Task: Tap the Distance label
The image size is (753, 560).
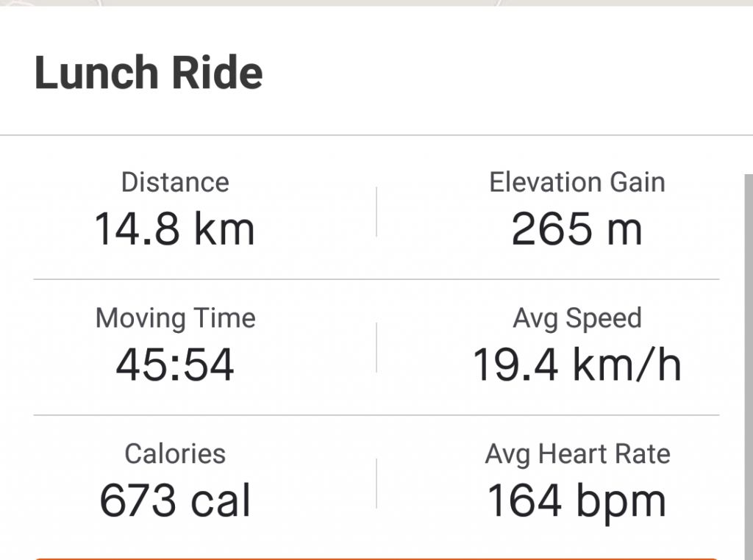Action: point(175,182)
